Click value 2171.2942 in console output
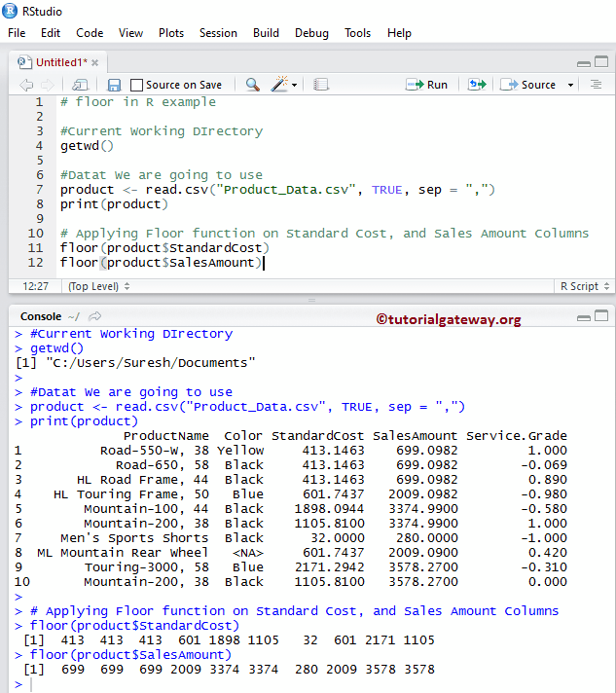The height and width of the screenshot is (693, 616). coord(330,567)
